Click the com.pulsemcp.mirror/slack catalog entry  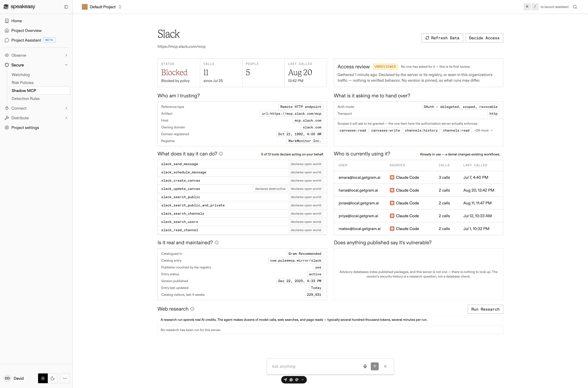296,261
